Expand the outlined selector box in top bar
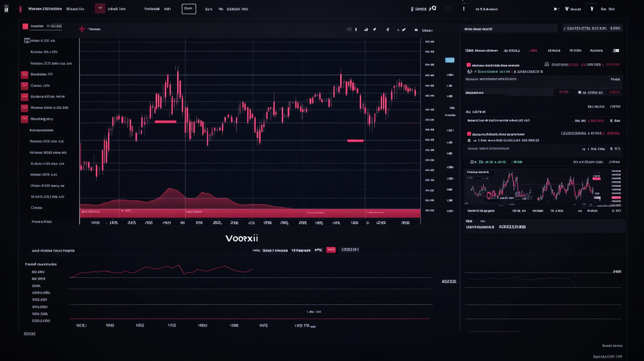The width and height of the screenshot is (644, 361). pyautogui.click(x=189, y=9)
